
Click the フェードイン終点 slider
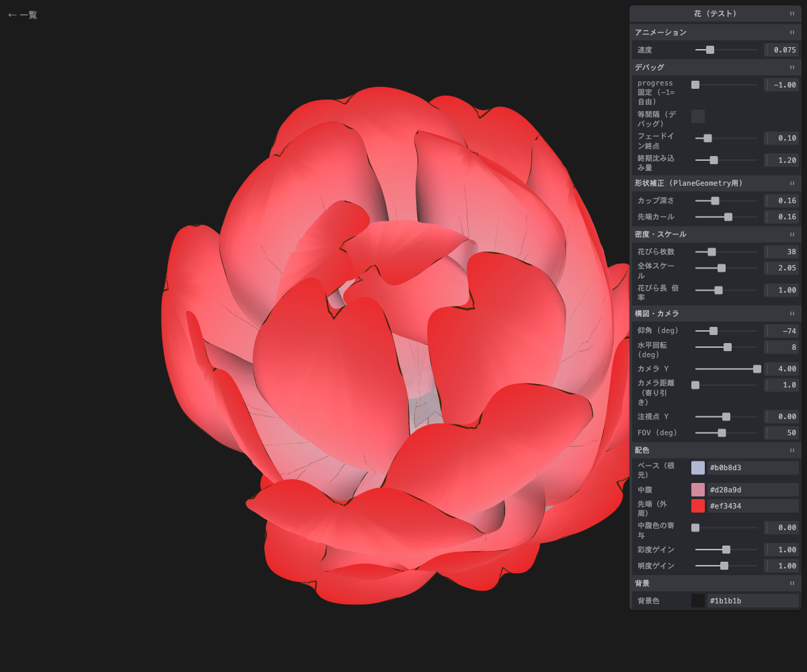726,138
